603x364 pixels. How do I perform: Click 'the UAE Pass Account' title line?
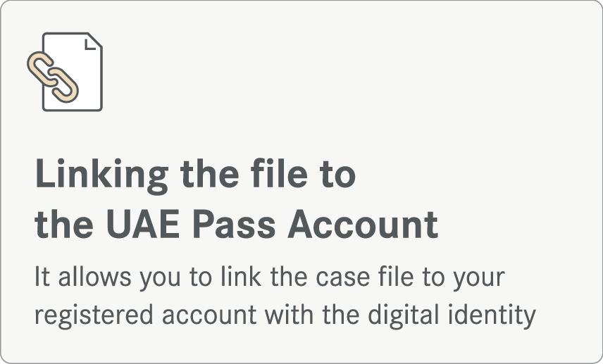[x=237, y=224]
